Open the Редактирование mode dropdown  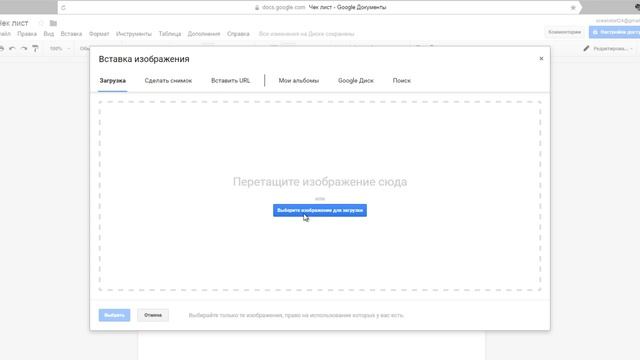613,49
